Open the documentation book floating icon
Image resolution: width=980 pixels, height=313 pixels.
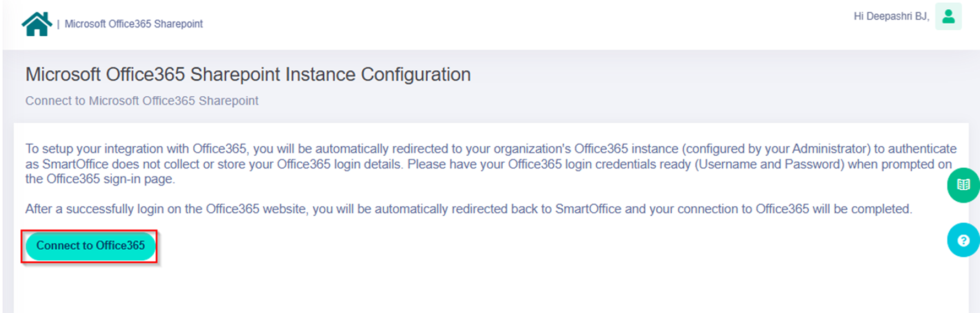pos(963,185)
